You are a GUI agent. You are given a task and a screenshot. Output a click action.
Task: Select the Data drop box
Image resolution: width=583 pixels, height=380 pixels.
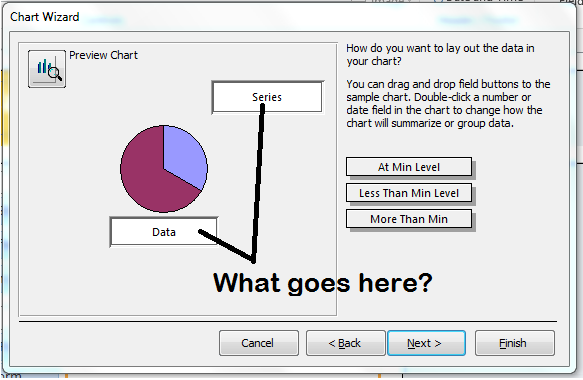pyautogui.click(x=164, y=232)
